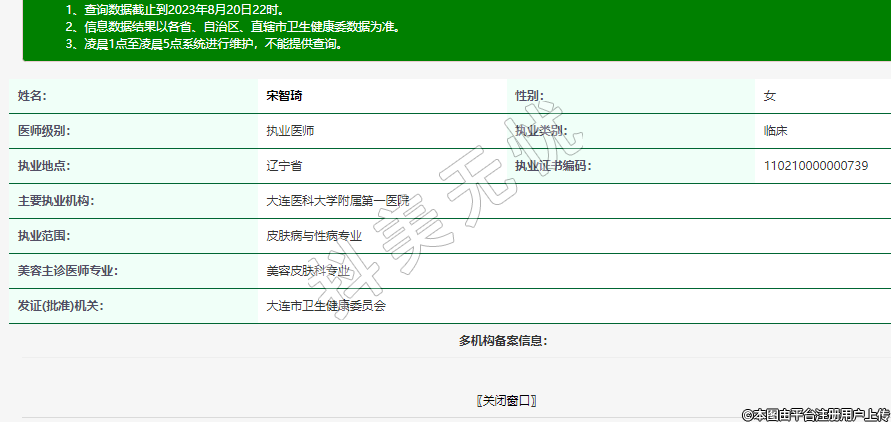Click the 性别 field label

tap(528, 96)
